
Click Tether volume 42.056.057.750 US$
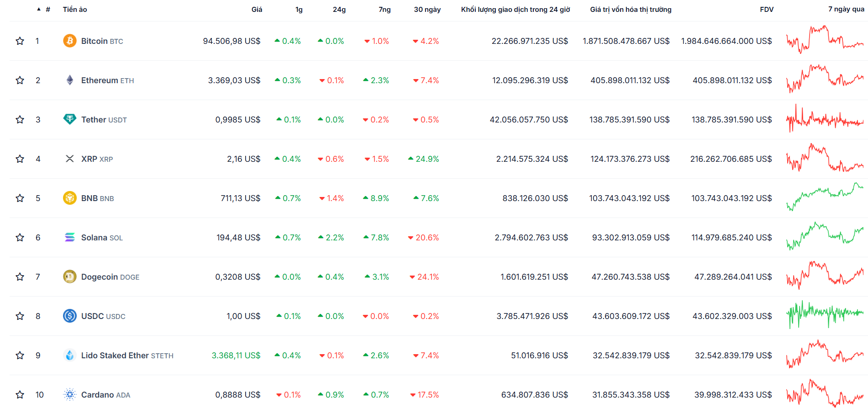(529, 120)
